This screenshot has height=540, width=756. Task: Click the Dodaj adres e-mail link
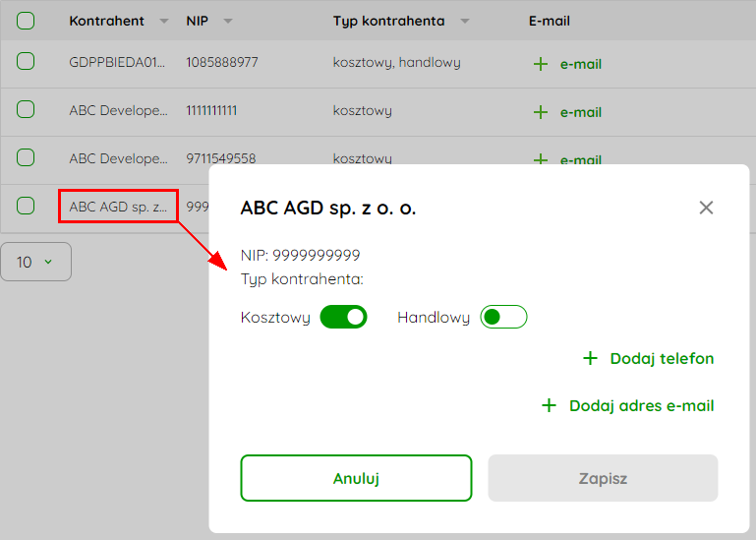tap(641, 406)
